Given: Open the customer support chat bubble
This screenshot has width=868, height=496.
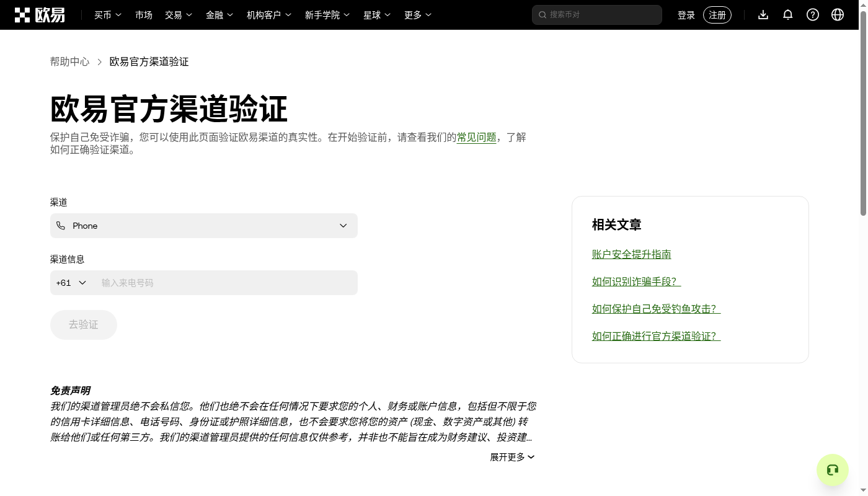Looking at the screenshot, I should 832,470.
